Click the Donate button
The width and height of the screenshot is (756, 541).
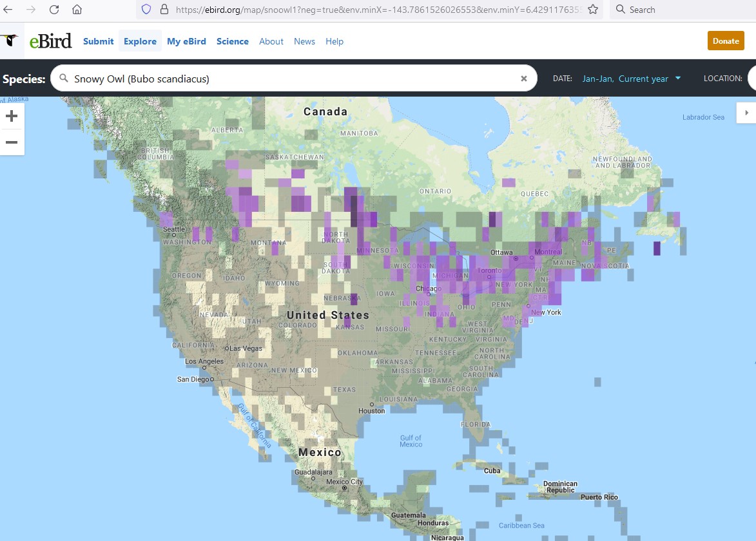point(726,41)
